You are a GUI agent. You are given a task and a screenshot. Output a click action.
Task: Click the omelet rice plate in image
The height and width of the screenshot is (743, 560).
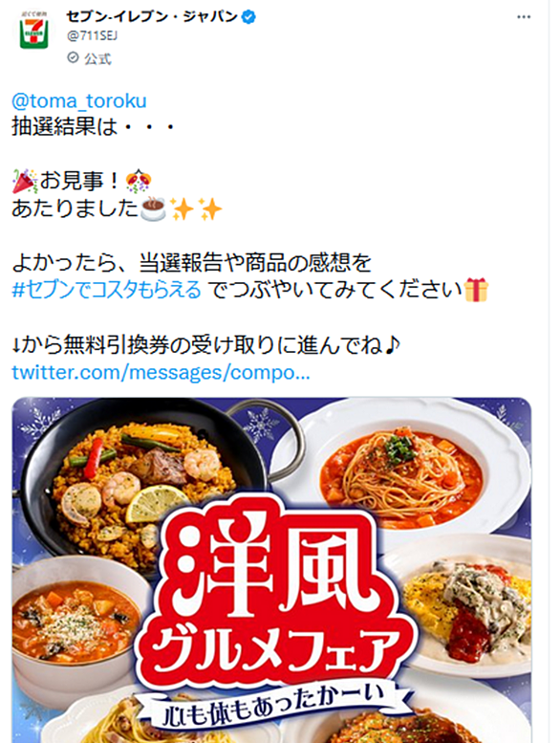coord(466,606)
